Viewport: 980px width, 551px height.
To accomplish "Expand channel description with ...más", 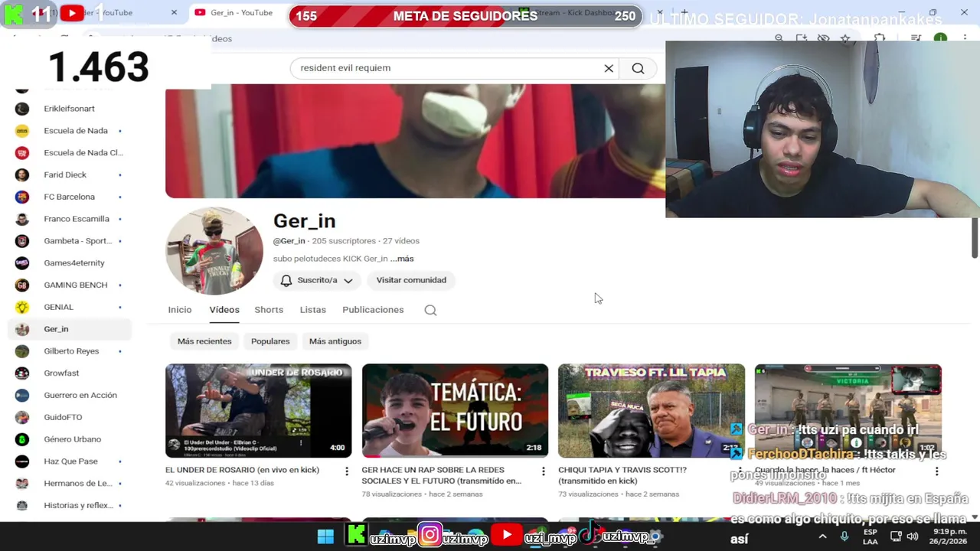I will pos(402,259).
